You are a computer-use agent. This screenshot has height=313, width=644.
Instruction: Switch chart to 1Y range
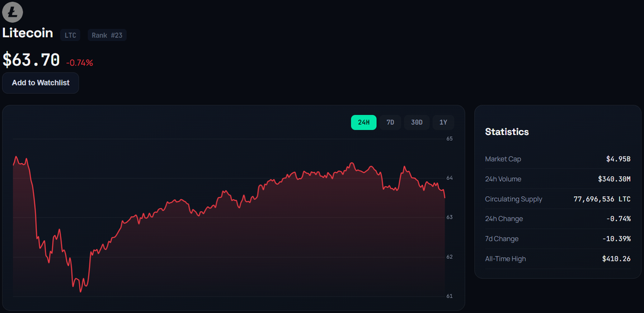point(443,123)
